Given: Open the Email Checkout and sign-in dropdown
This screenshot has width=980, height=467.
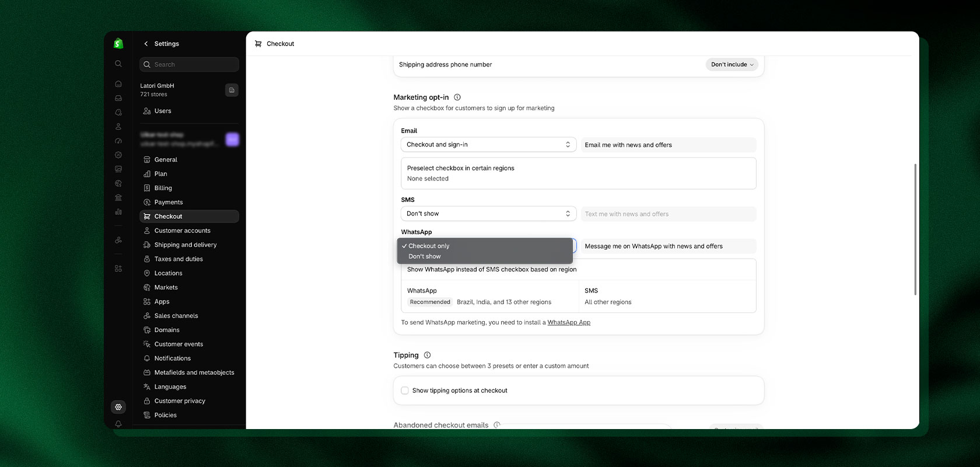Looking at the screenshot, I should tap(489, 145).
